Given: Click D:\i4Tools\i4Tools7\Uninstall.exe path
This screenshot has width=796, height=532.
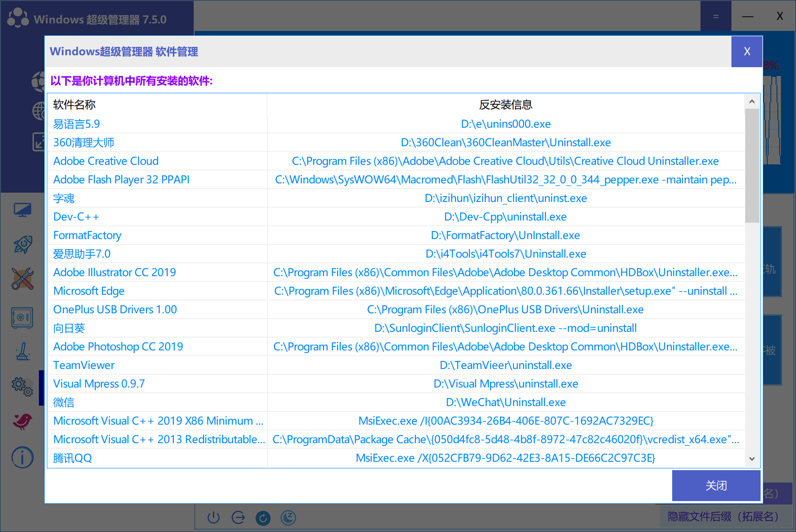Looking at the screenshot, I should coord(506,254).
